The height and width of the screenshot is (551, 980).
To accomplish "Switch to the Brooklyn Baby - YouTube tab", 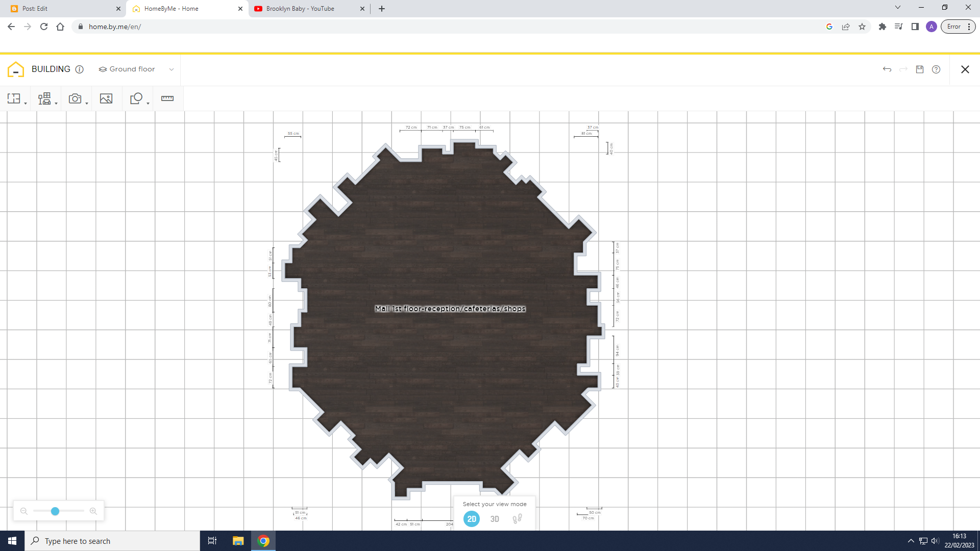I will click(x=309, y=9).
